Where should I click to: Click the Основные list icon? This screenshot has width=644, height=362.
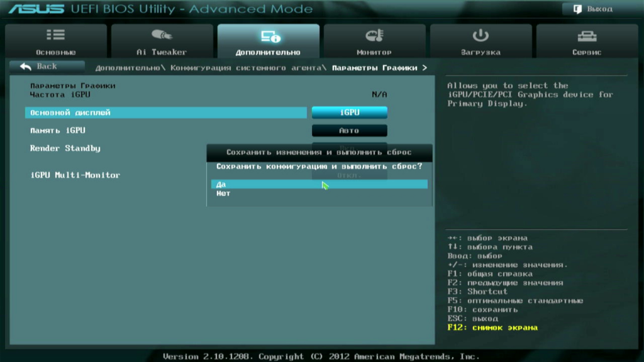click(x=55, y=35)
